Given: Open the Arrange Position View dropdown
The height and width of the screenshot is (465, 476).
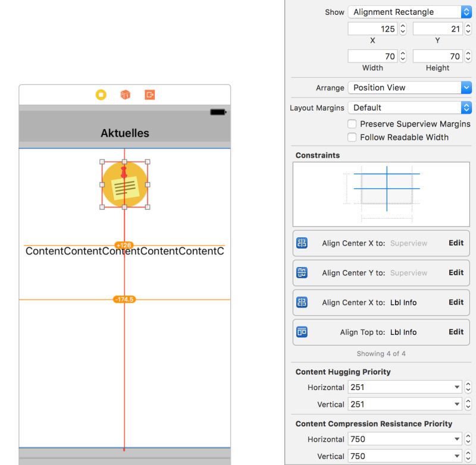Looking at the screenshot, I should click(409, 87).
